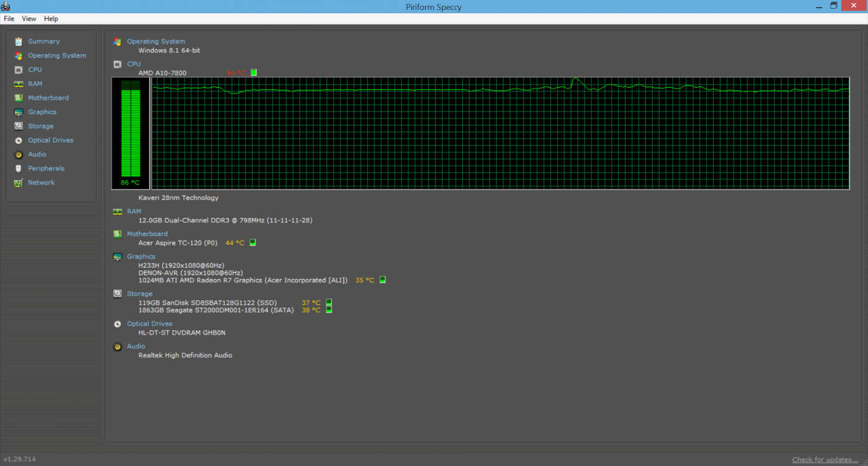This screenshot has height=466, width=868.
Task: Click the RAM icon beside RAM heading in summary
Action: (x=118, y=211)
